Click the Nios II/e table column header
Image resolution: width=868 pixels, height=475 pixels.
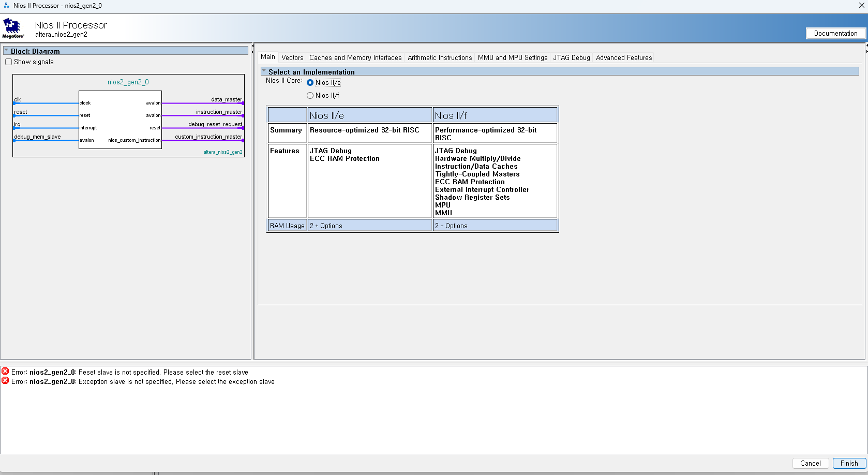tap(370, 115)
